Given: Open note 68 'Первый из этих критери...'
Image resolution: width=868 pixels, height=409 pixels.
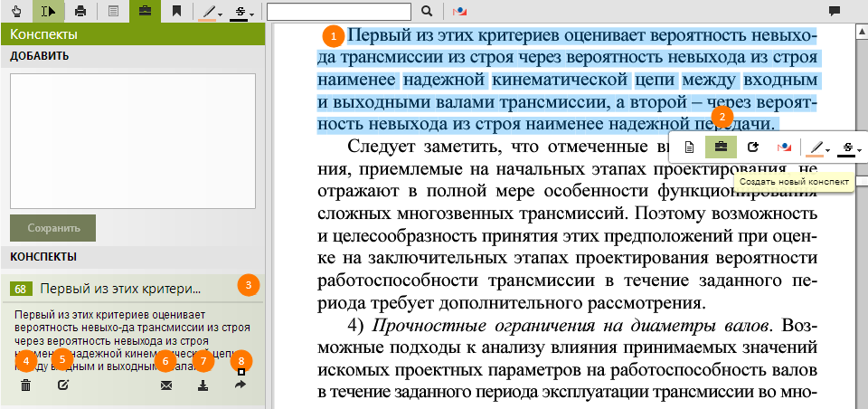Looking at the screenshot, I should 119,289.
